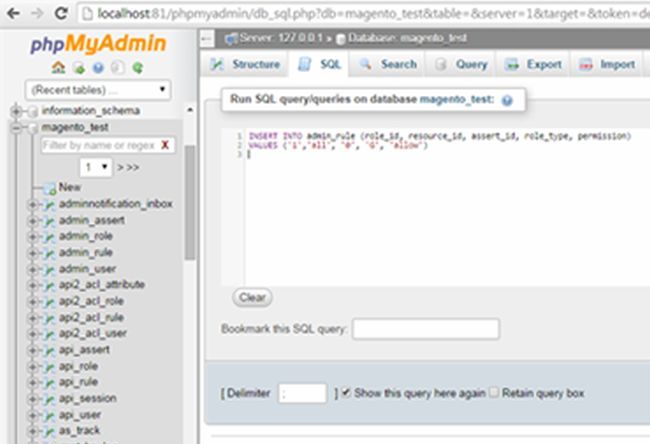The image size is (650, 444).
Task: Click table icon for admin_rule
Action: pos(49,253)
